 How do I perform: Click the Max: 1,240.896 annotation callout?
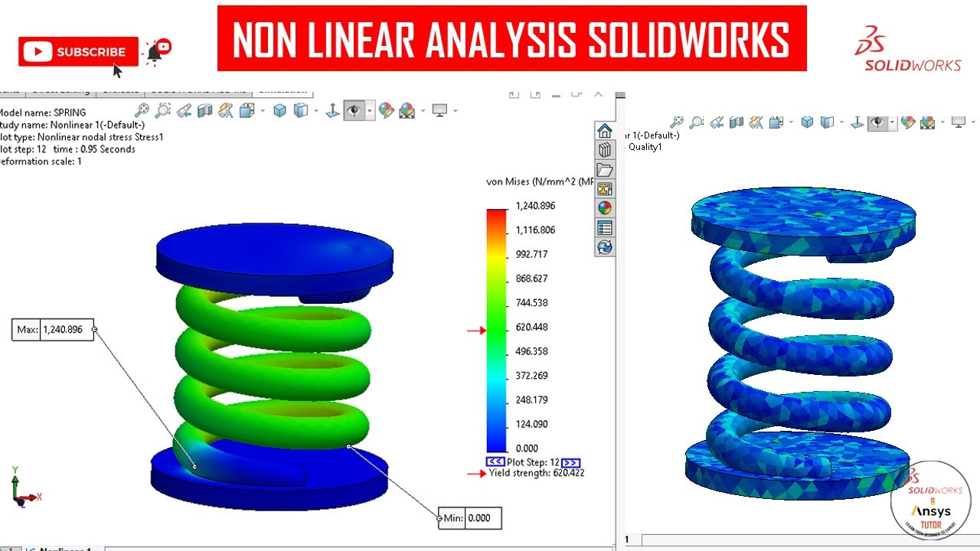pyautogui.click(x=53, y=330)
